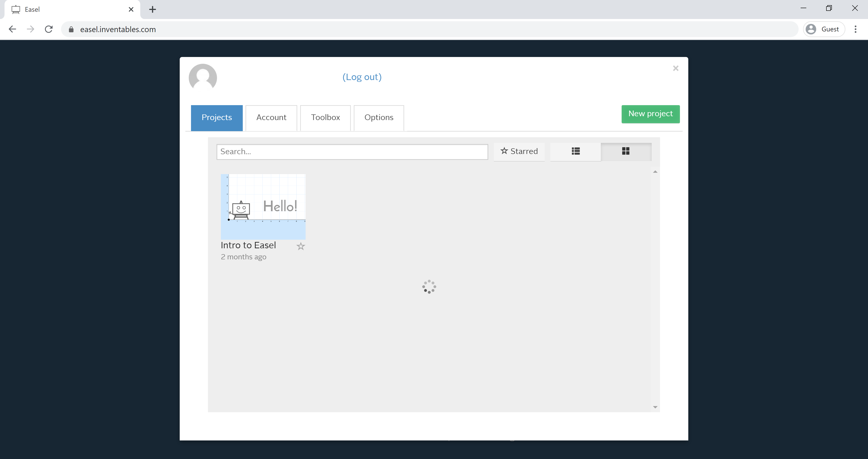Go forward in the browser
The image size is (868, 459).
pyautogui.click(x=31, y=29)
